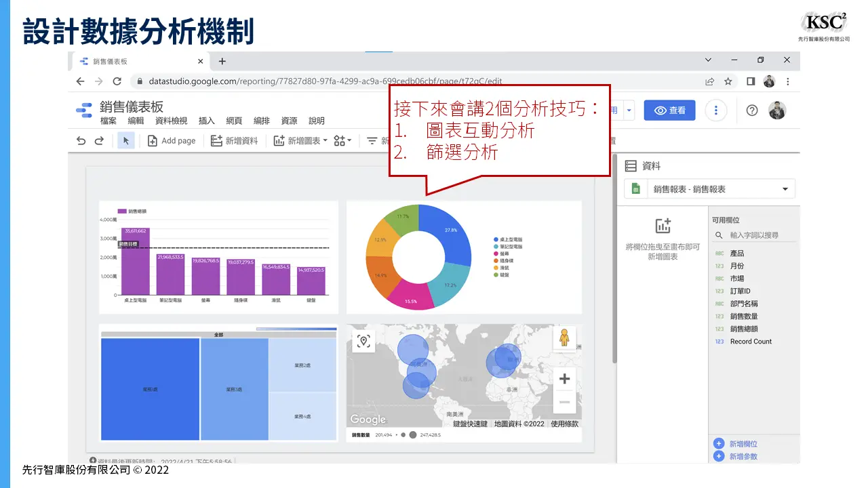Click the 桌上型電腦 bar in bar chart

(x=136, y=261)
